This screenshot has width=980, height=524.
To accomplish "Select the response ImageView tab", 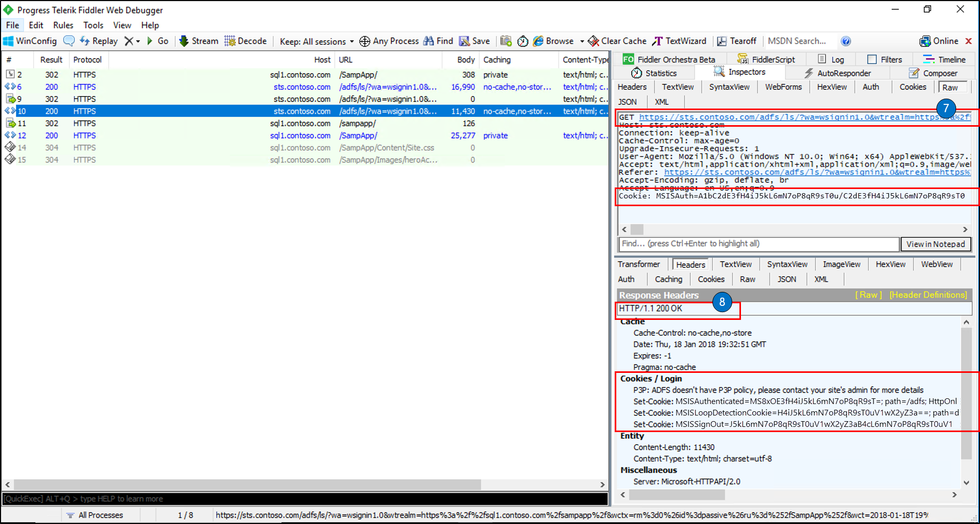I will coord(841,264).
